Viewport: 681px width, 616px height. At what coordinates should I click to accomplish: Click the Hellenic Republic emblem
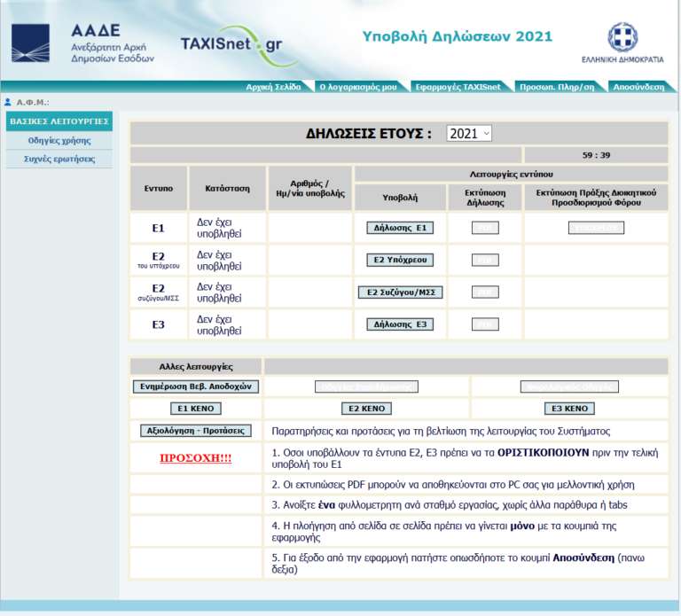[622, 37]
